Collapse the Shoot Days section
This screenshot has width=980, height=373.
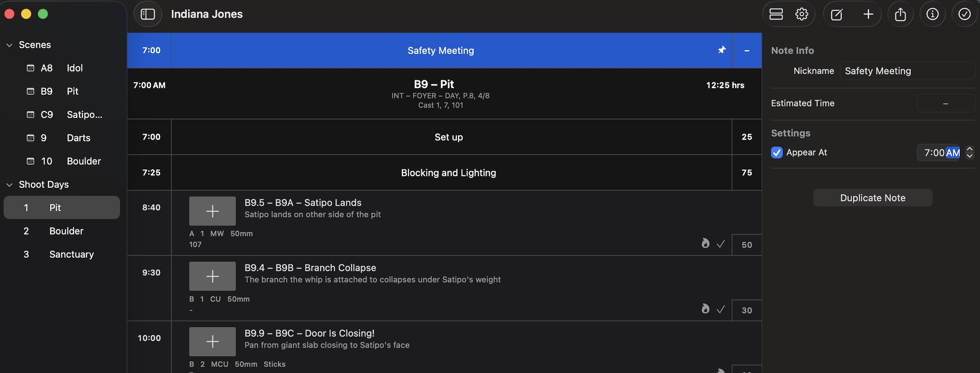point(9,185)
